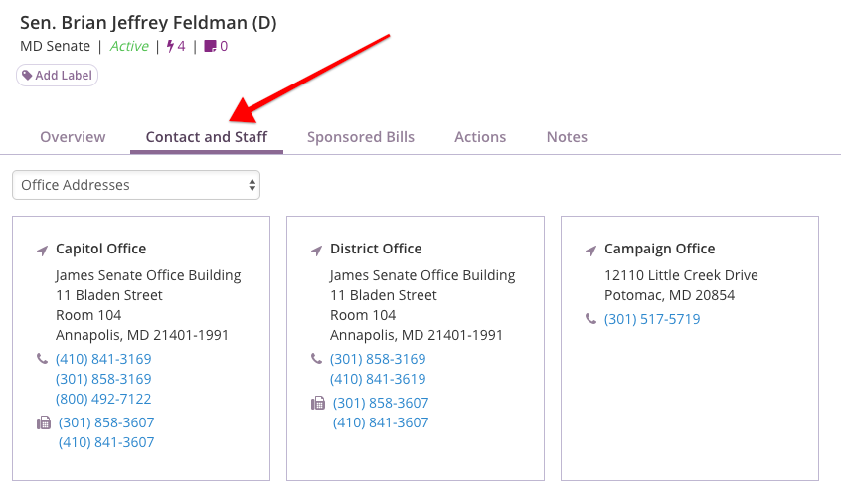Image resolution: width=841 pixels, height=504 pixels.
Task: Click the toll-free (800) 492-7122 number
Action: point(103,399)
